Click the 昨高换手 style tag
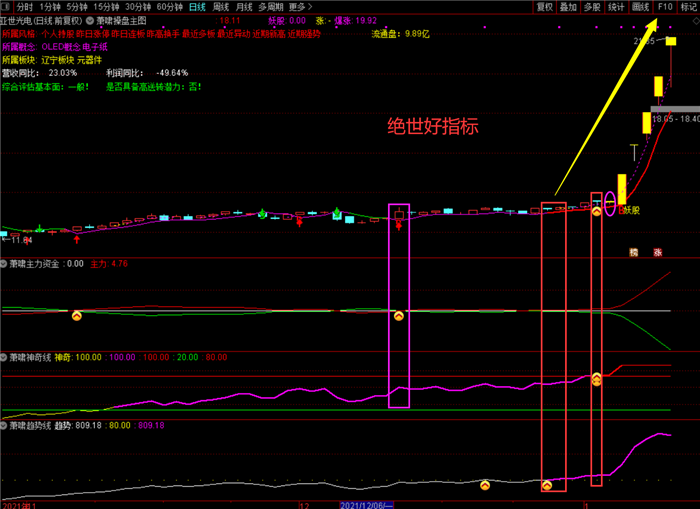Screen dimensions: 700x509 point(163,33)
